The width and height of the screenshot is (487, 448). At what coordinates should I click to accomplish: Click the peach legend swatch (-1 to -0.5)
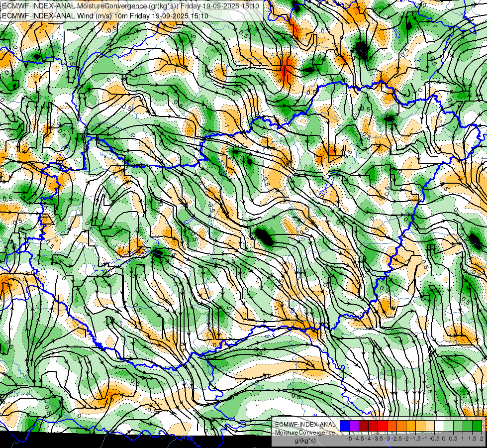[x=430, y=426]
